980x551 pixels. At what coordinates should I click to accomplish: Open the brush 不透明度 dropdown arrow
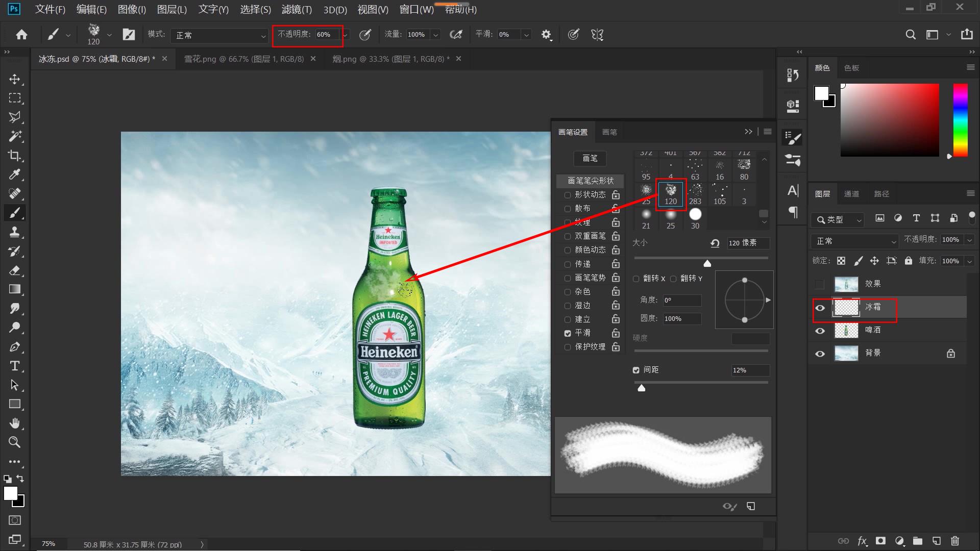(346, 35)
